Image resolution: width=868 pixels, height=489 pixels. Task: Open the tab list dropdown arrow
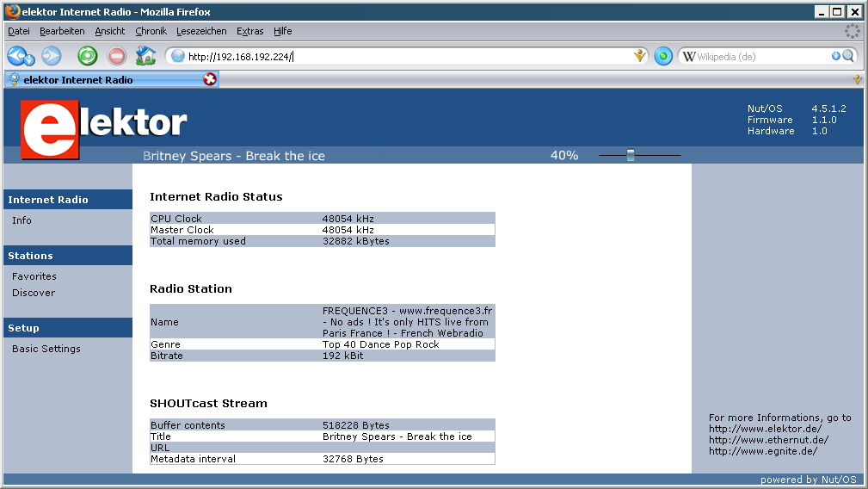(857, 79)
